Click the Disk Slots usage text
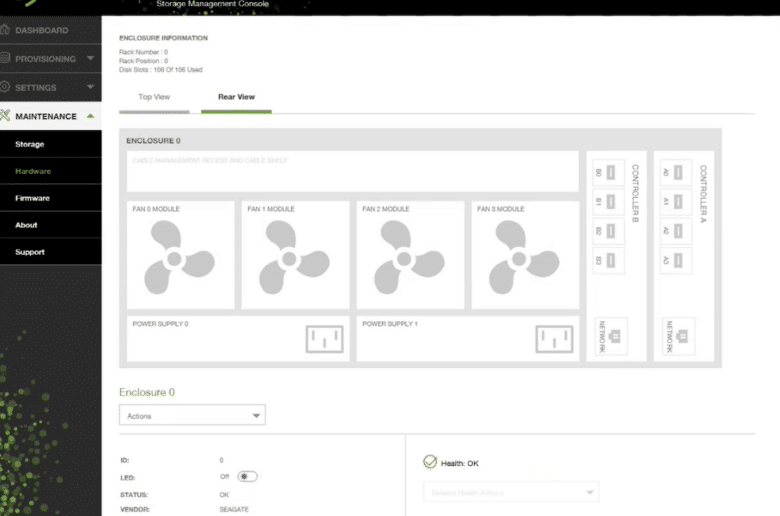780x516 pixels. (x=161, y=70)
